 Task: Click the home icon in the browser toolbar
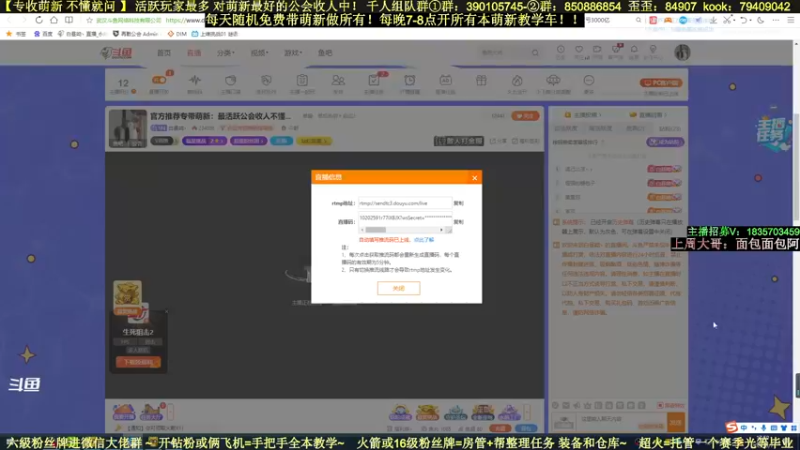tap(54, 20)
